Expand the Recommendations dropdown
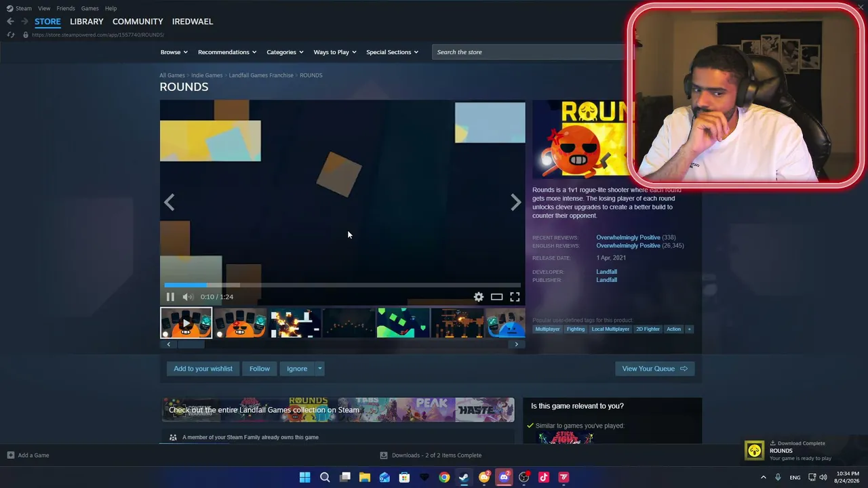This screenshot has width=868, height=488. [x=227, y=52]
